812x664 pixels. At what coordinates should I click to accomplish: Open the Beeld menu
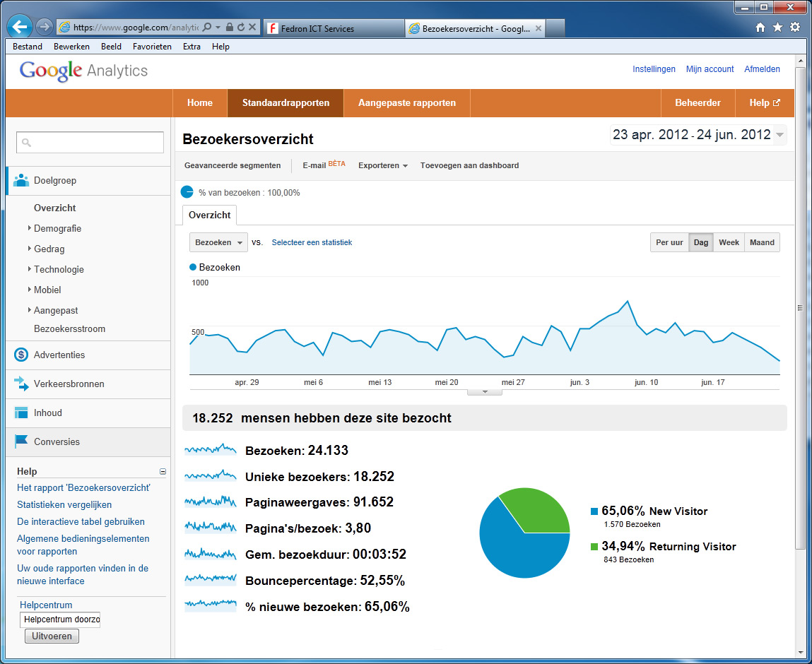coord(111,47)
